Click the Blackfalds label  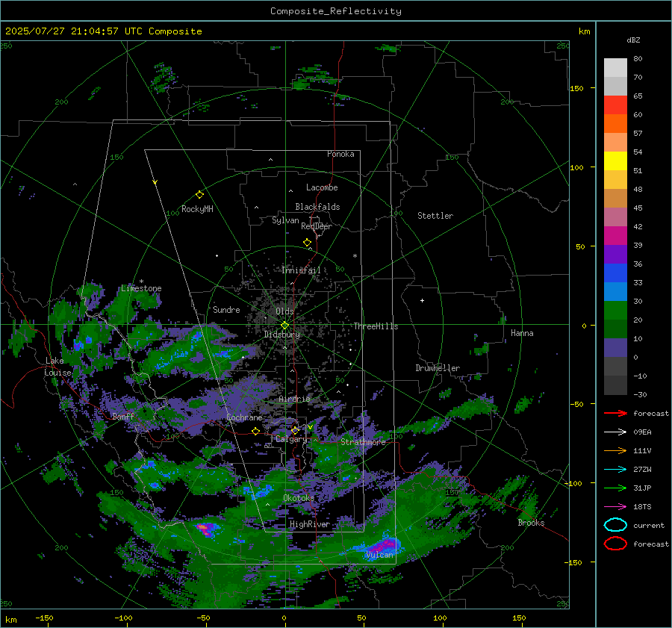click(x=317, y=207)
